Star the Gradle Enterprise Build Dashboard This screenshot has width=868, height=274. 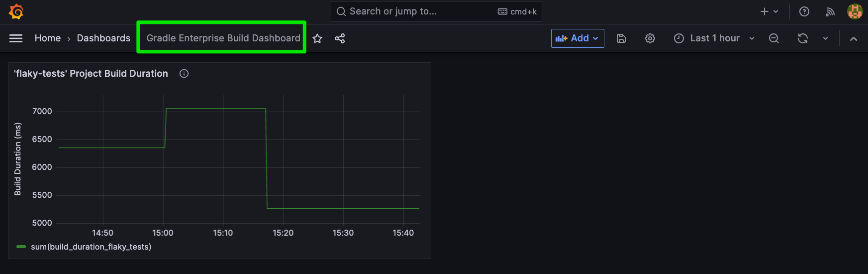click(317, 38)
